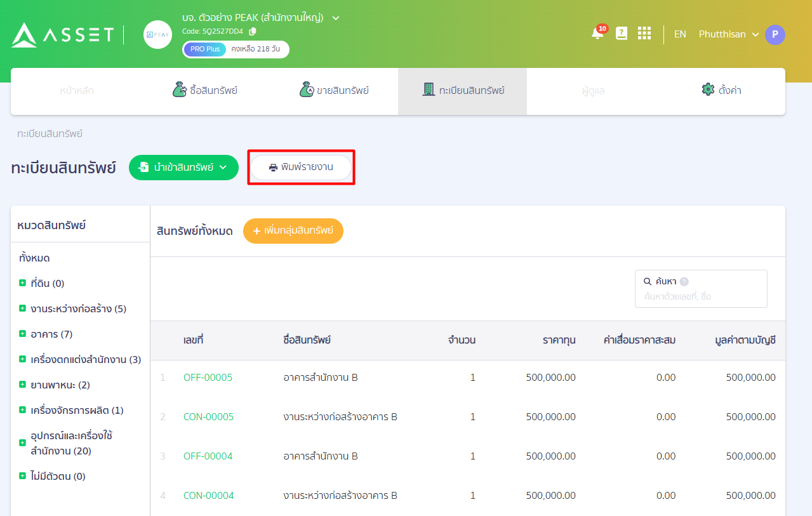812x516 pixels.
Task: Click อาคารสำนักงาน B name in row 1
Action: pos(321,378)
